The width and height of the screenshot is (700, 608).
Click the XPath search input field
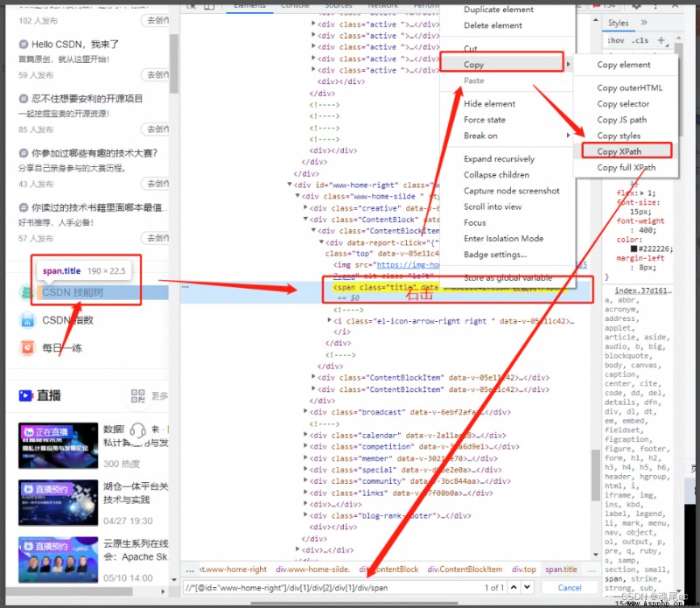coord(332,588)
